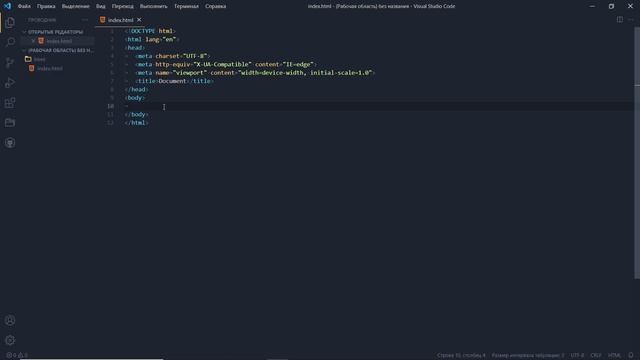Click the CRLF line ending status item
Image resolution: width=640 pixels, height=360 pixels.
596,355
